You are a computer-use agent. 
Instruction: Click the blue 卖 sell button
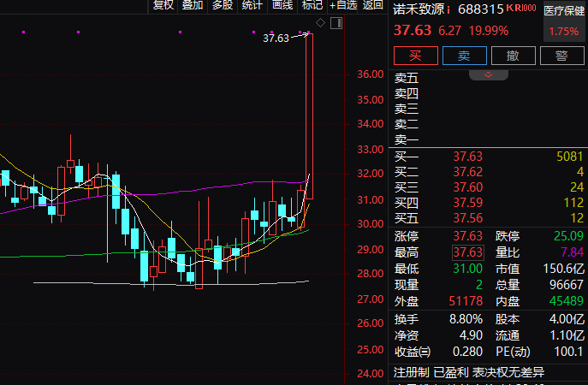[x=464, y=56]
